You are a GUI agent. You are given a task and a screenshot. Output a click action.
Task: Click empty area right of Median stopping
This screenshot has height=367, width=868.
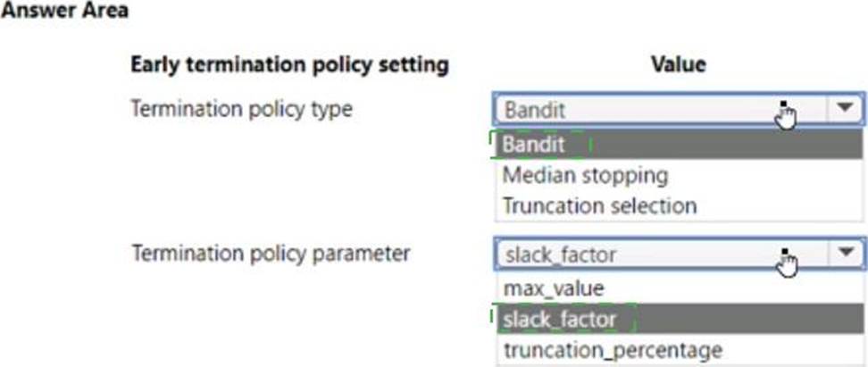click(x=764, y=176)
